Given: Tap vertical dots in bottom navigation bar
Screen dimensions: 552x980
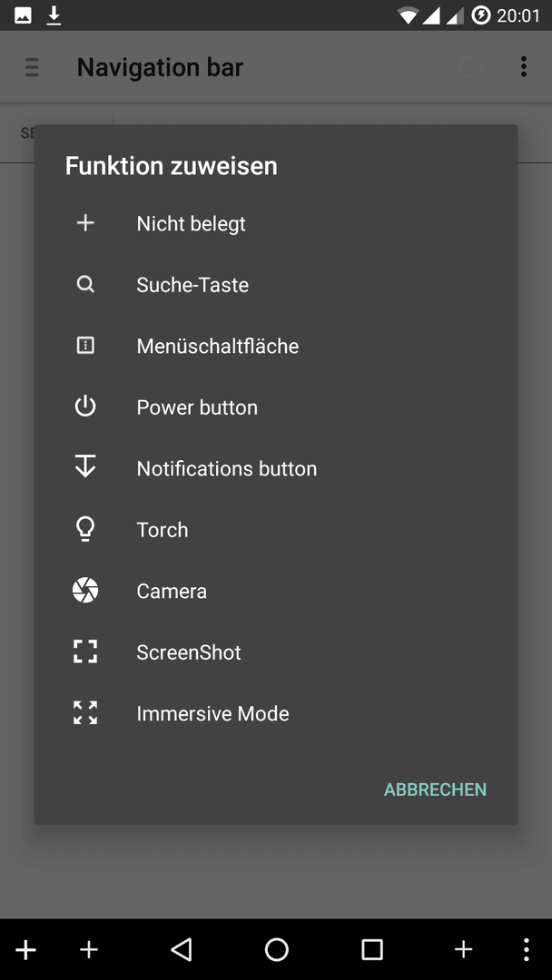Looking at the screenshot, I should click(527, 950).
